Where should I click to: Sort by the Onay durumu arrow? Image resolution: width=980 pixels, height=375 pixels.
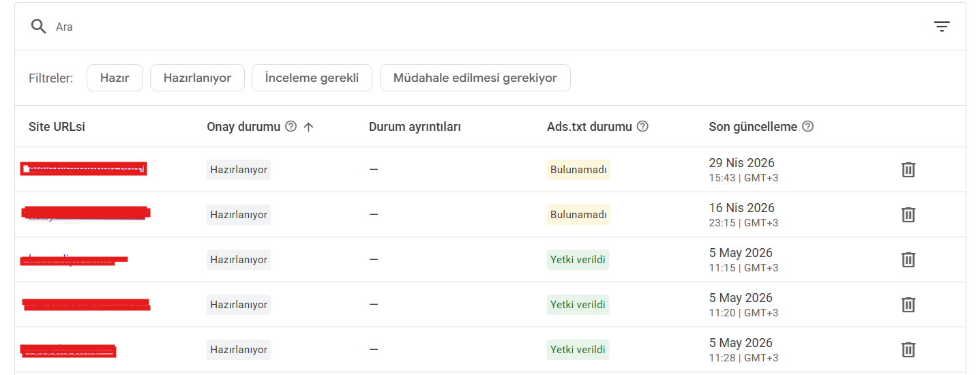[308, 127]
